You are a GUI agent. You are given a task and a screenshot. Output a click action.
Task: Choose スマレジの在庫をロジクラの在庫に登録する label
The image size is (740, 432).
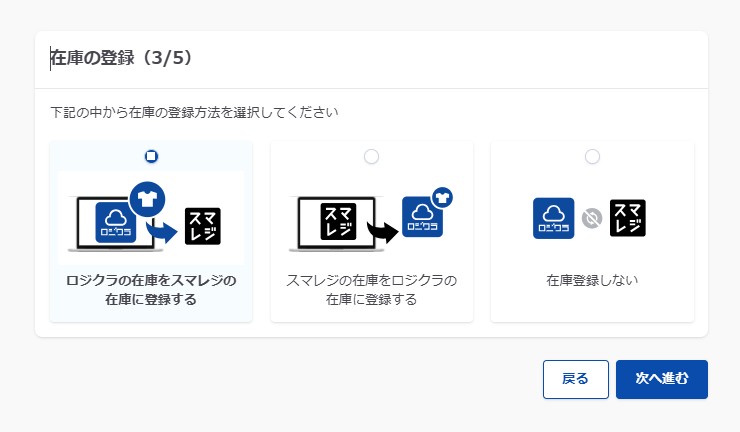coord(372,289)
